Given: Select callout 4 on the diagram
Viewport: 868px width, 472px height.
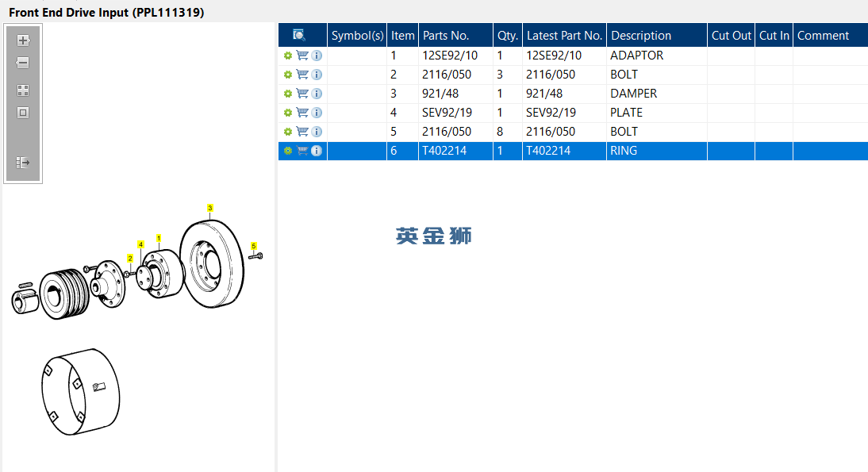Looking at the screenshot, I should pyautogui.click(x=140, y=244).
